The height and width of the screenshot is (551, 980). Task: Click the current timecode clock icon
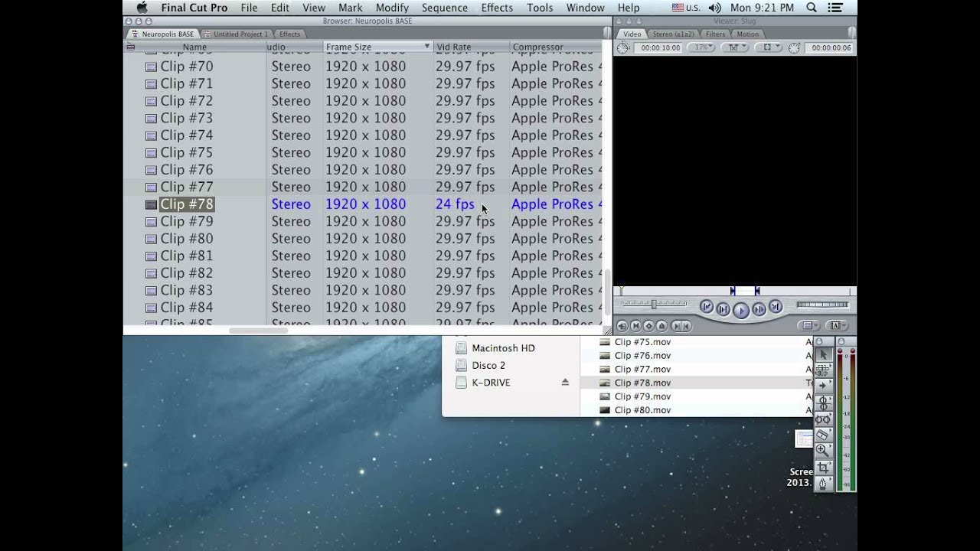point(794,47)
